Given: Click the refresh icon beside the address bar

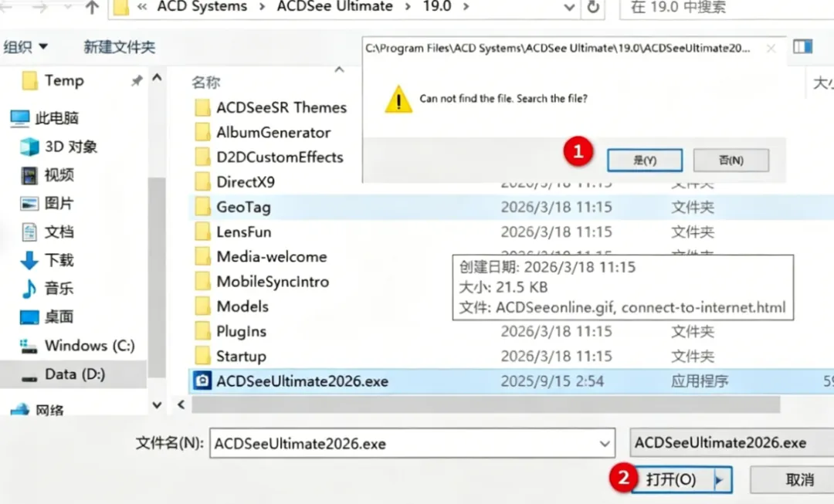Looking at the screenshot, I should pyautogui.click(x=593, y=7).
